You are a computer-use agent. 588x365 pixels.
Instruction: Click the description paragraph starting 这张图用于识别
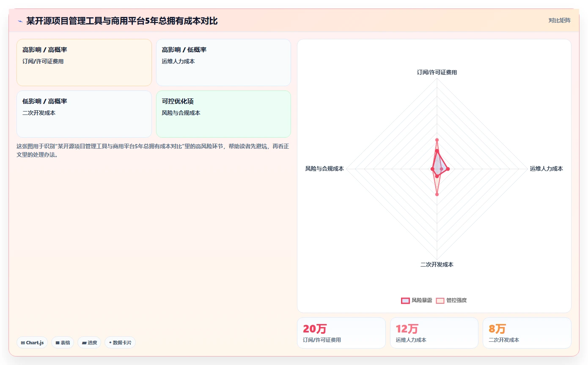153,150
